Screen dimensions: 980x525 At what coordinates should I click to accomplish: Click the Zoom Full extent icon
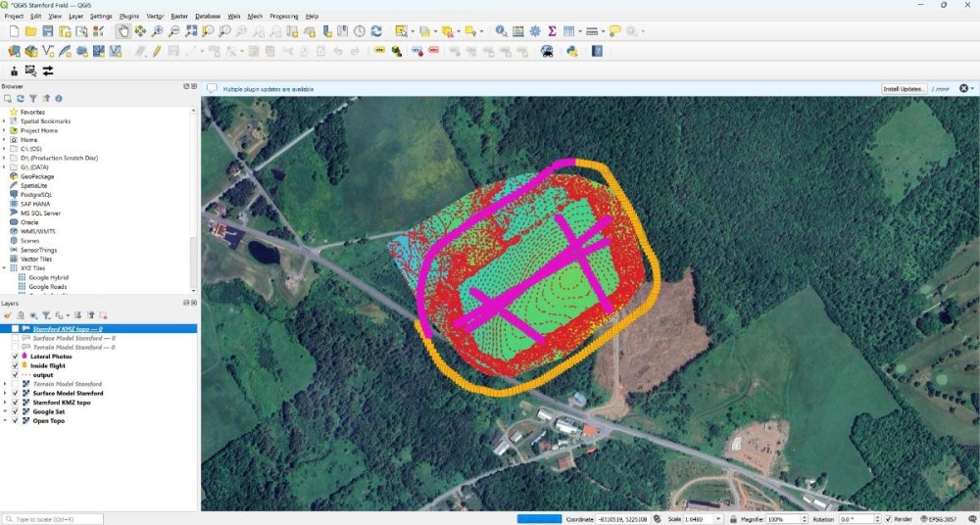click(x=191, y=31)
